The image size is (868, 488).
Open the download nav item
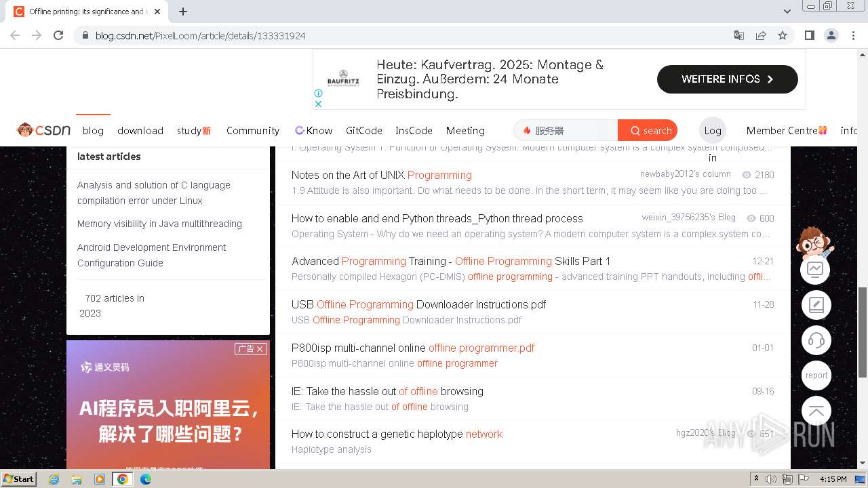(x=140, y=131)
